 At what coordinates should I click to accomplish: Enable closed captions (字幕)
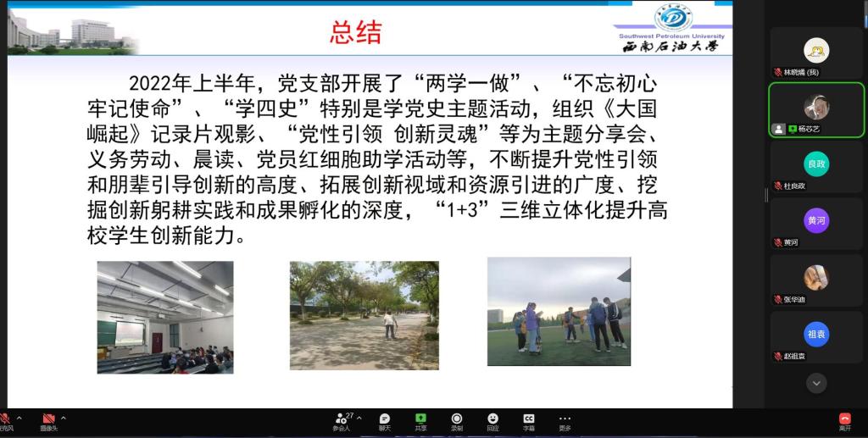[x=529, y=421]
